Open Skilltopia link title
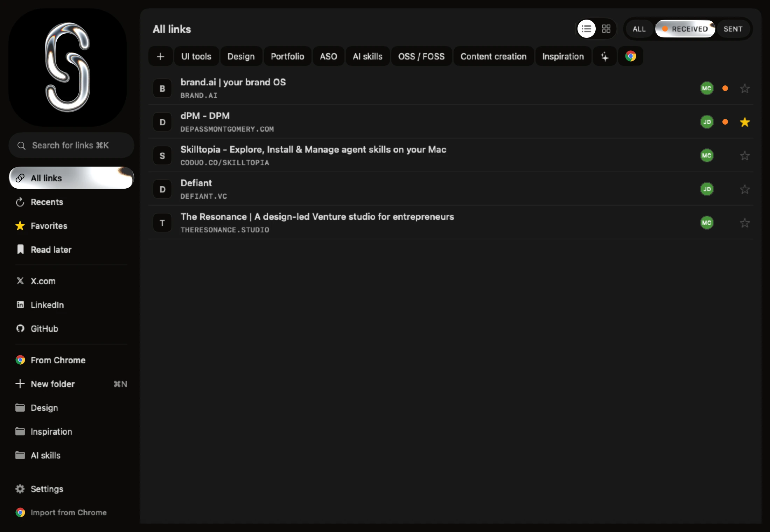 coord(313,149)
